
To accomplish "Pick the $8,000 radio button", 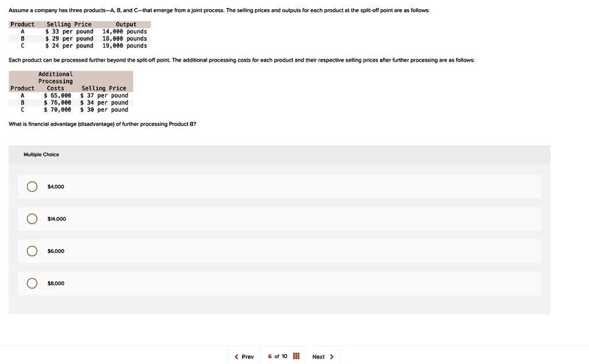I will (x=32, y=283).
